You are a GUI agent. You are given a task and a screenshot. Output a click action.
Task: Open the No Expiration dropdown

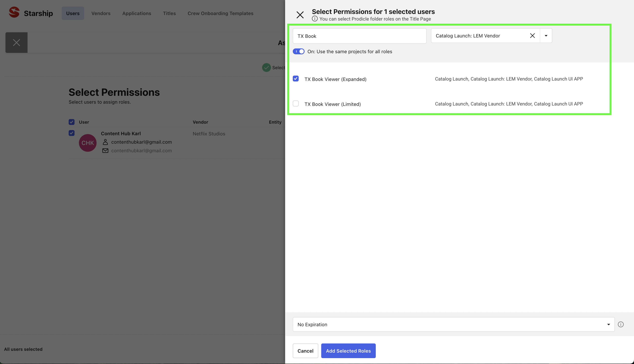(x=453, y=325)
